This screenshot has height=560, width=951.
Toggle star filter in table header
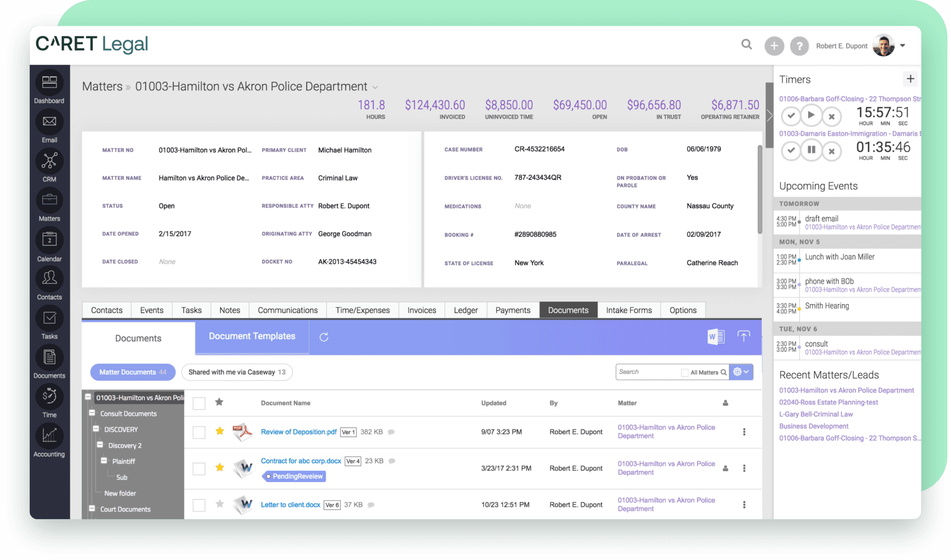tap(219, 402)
